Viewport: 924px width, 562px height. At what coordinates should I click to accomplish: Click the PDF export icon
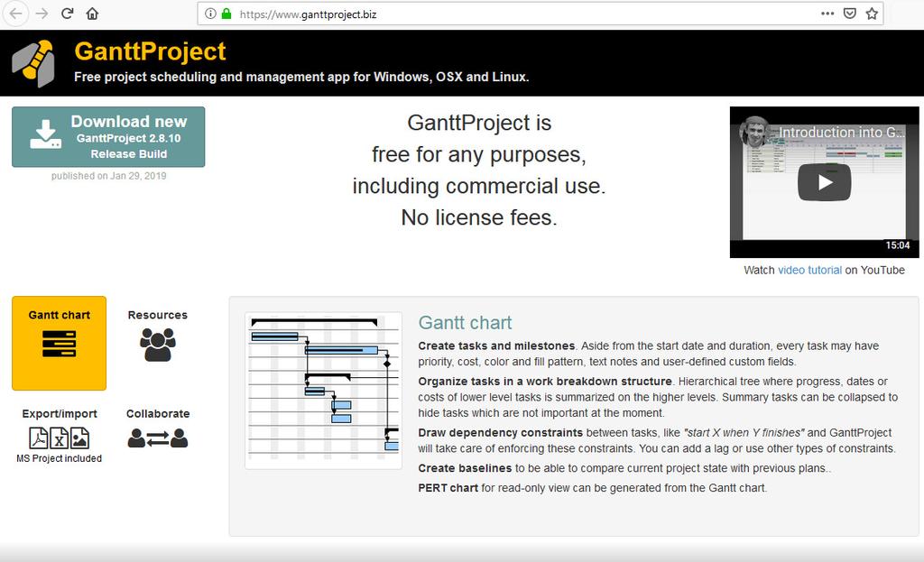(x=39, y=438)
